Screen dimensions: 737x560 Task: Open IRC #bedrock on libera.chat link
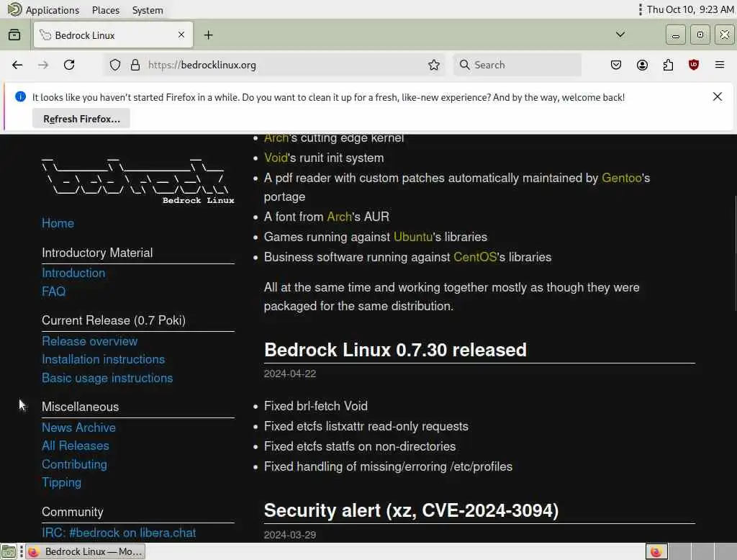[x=119, y=532]
